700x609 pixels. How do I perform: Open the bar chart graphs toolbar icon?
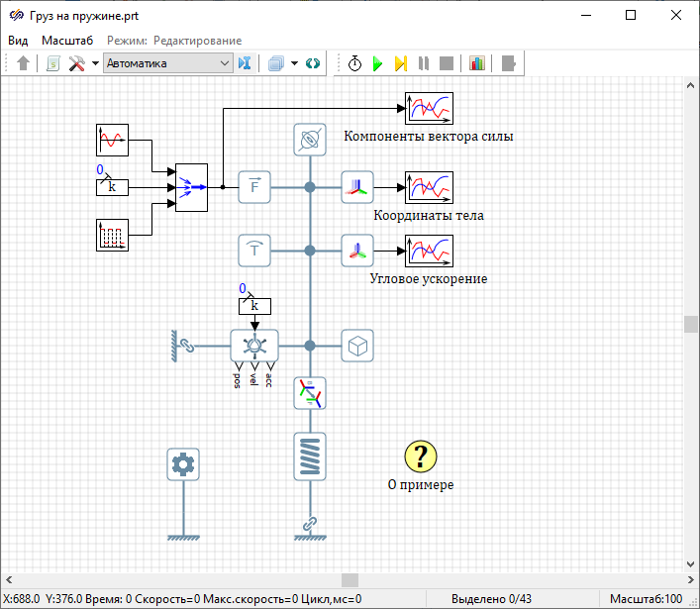[477, 63]
